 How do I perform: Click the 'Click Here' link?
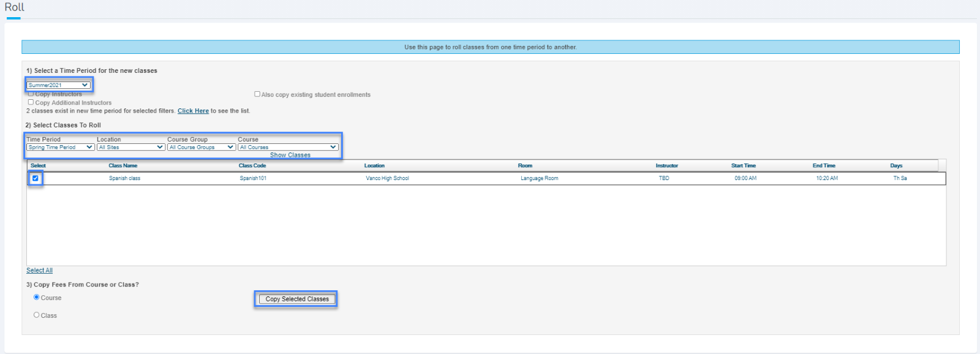click(x=193, y=111)
